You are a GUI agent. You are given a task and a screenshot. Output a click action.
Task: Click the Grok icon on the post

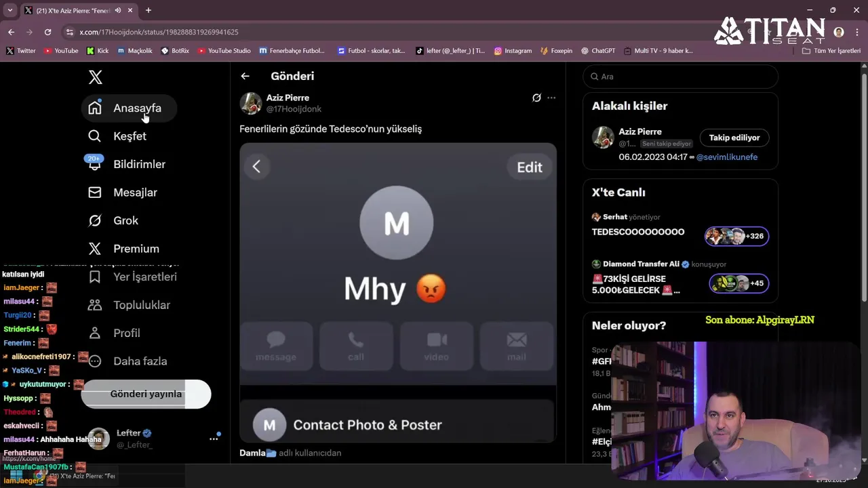click(x=536, y=98)
